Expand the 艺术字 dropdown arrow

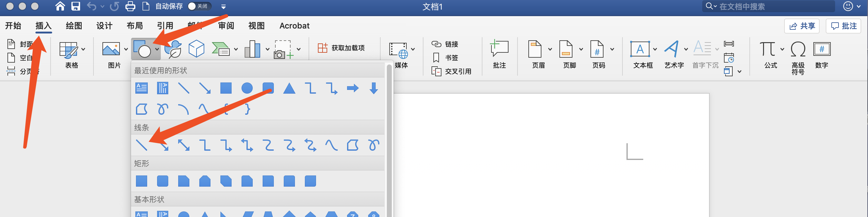coord(686,50)
